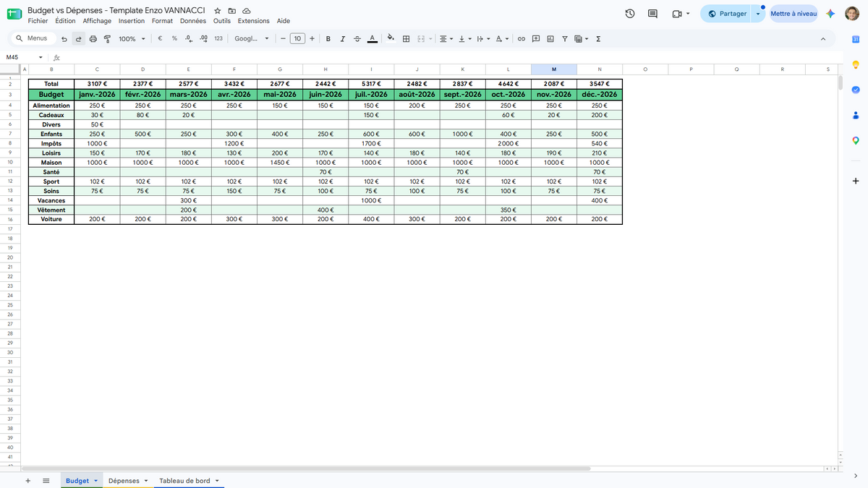This screenshot has width=868, height=488.
Task: Open the text color picker
Action: coord(372,39)
